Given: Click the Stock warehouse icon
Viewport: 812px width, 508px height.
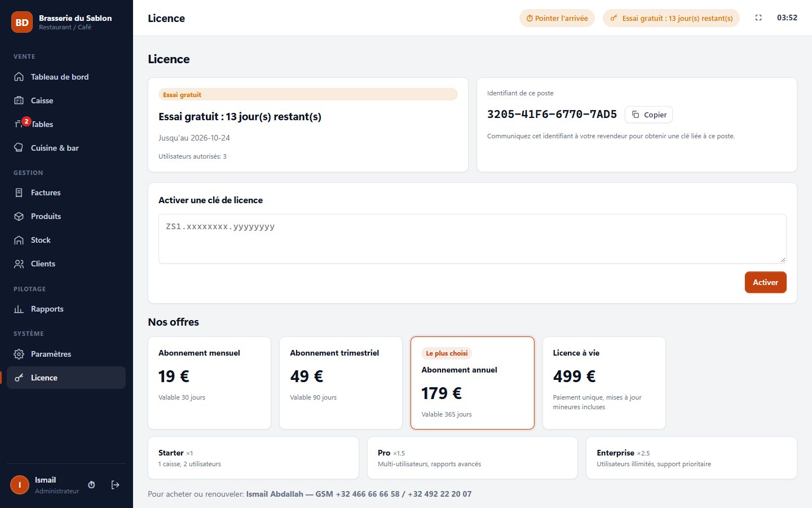Looking at the screenshot, I should click(x=19, y=240).
